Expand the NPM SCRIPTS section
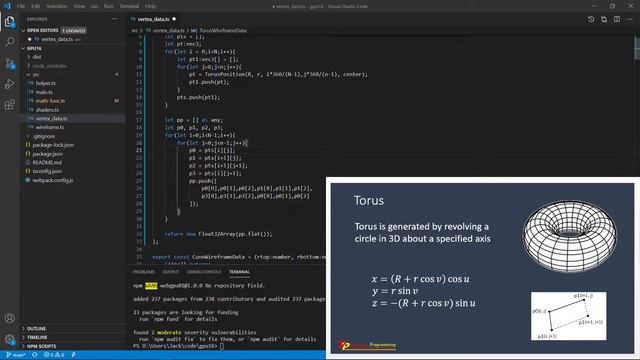 [x=41, y=346]
